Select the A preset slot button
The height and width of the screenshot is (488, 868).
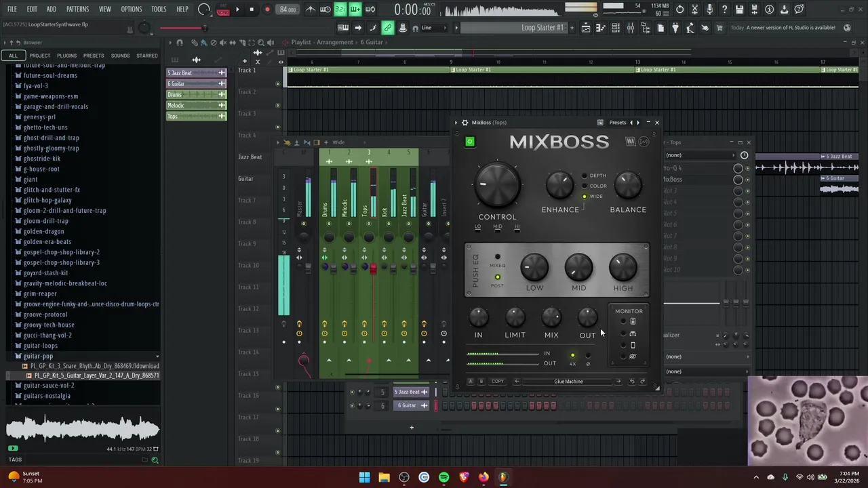click(471, 382)
